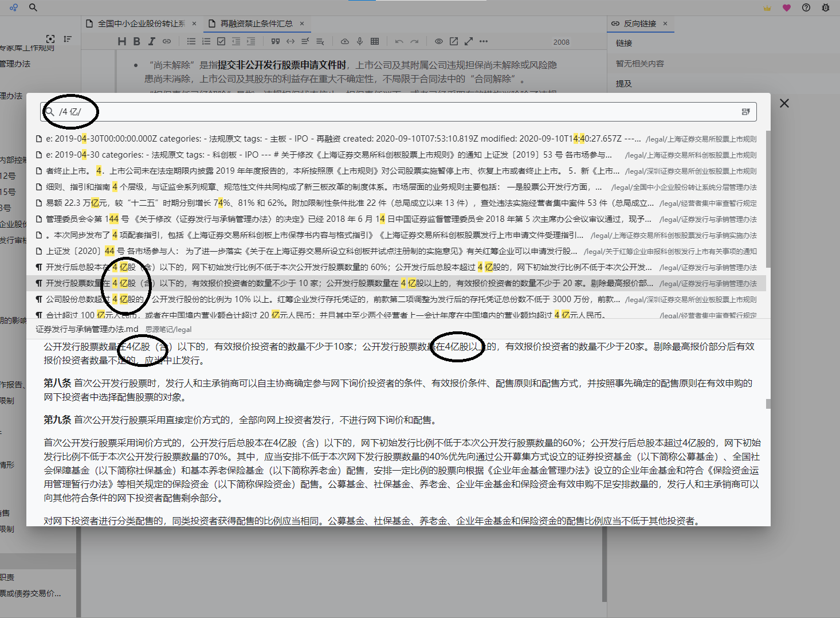Toggle preview with the eye icon
The width and height of the screenshot is (840, 618).
coord(439,41)
